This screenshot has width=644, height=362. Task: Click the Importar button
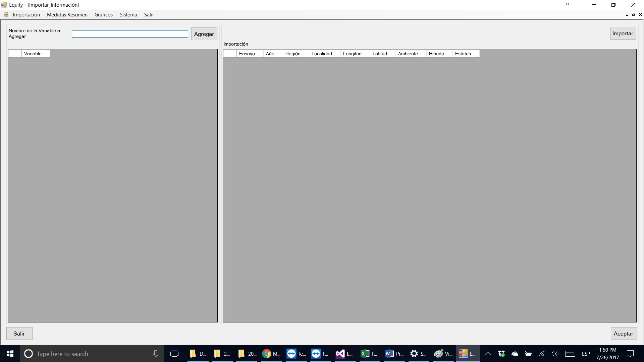point(623,33)
